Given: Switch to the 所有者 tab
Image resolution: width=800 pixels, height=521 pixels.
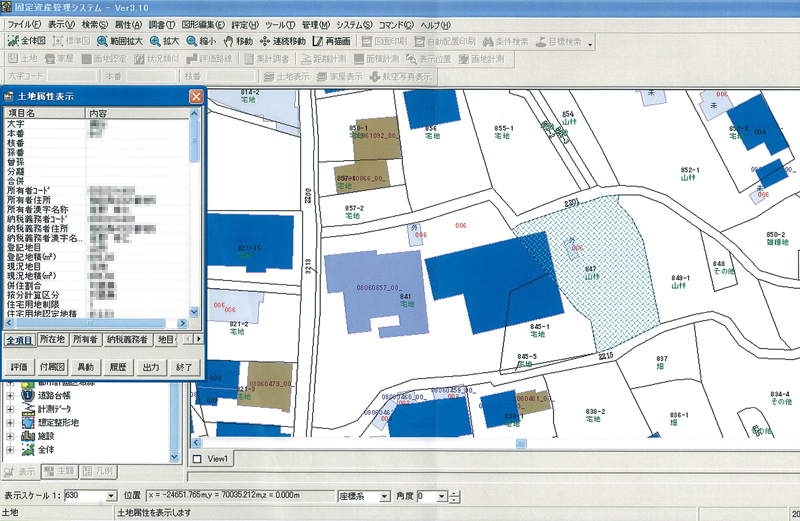Looking at the screenshot, I should click(85, 339).
